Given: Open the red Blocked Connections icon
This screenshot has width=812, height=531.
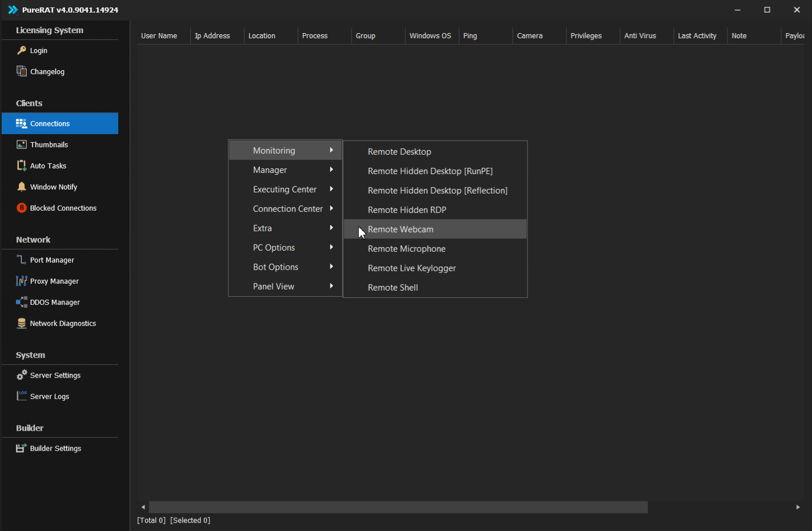Looking at the screenshot, I should (x=22, y=208).
